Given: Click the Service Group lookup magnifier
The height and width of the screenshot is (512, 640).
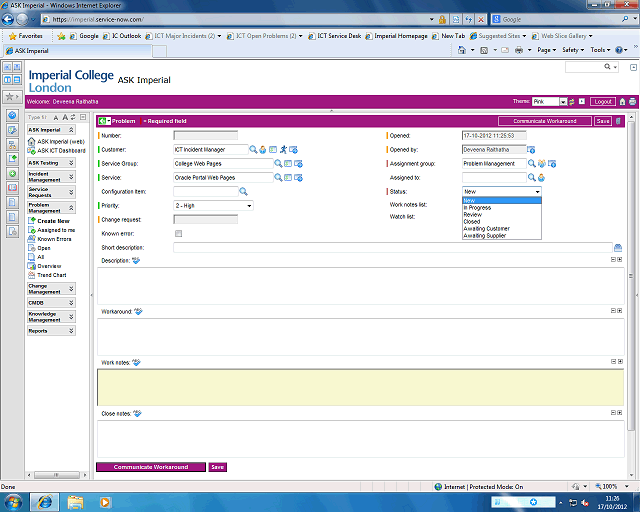Looking at the screenshot, I should point(254,163).
